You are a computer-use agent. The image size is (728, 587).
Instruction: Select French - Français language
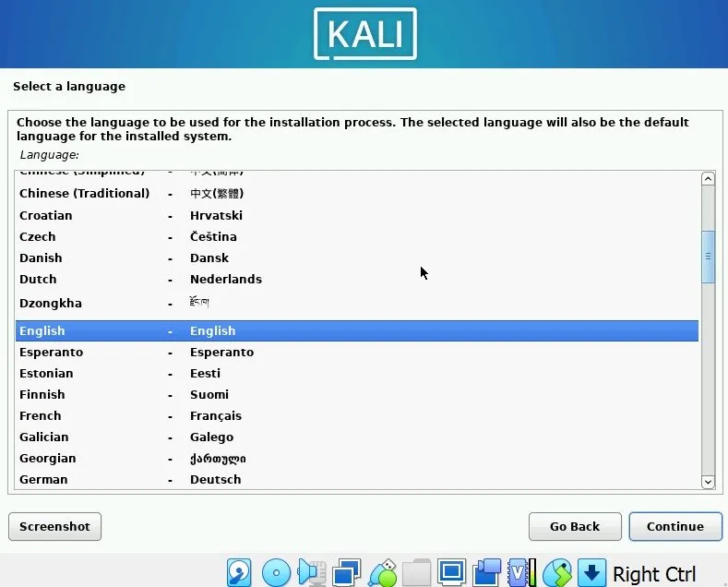357,416
